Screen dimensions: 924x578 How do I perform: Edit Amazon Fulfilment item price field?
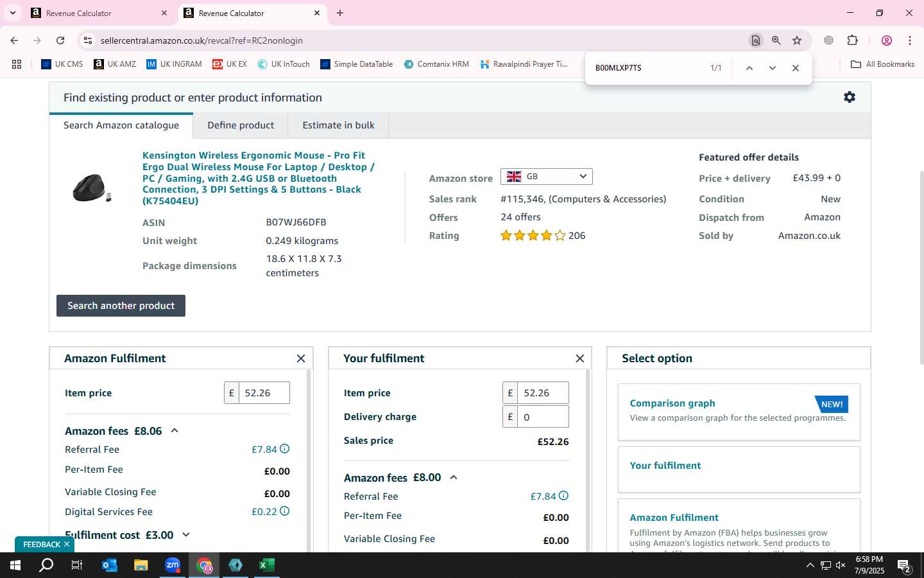coord(264,393)
